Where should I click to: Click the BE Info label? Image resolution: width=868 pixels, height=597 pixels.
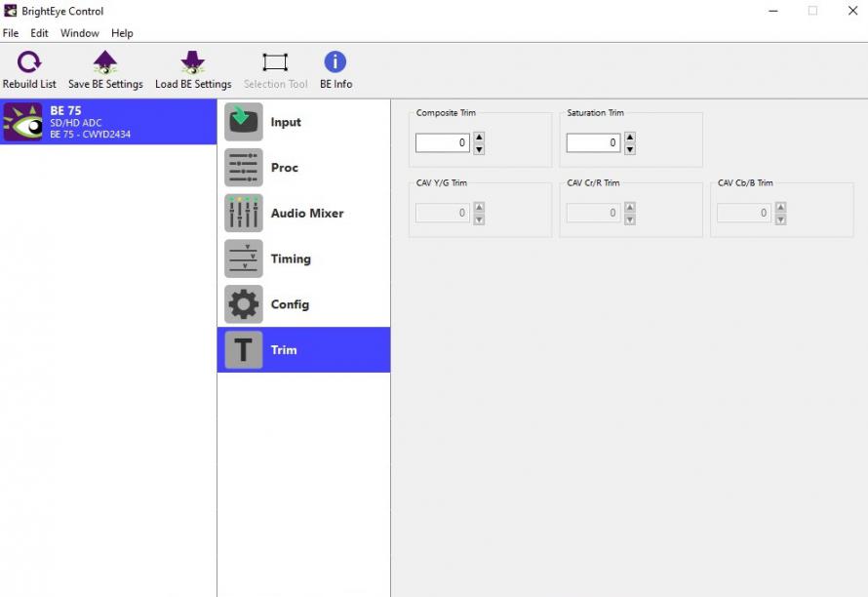[336, 84]
